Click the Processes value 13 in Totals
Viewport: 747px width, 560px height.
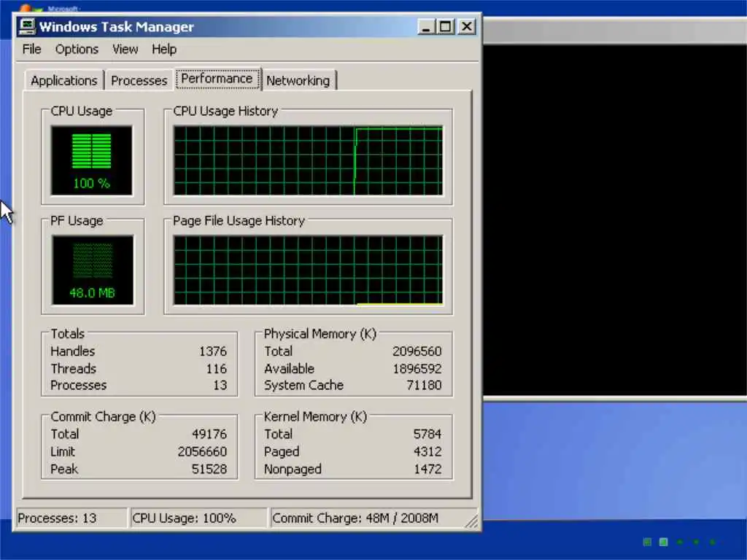coord(220,385)
